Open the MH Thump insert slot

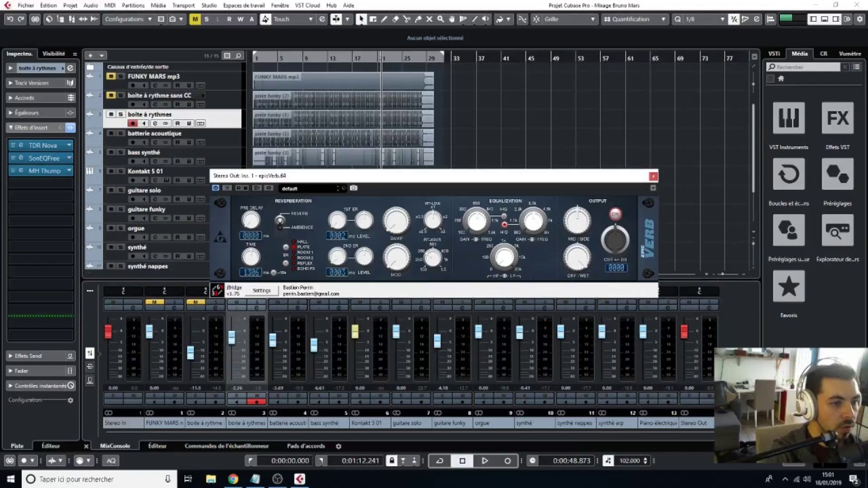click(41, 171)
